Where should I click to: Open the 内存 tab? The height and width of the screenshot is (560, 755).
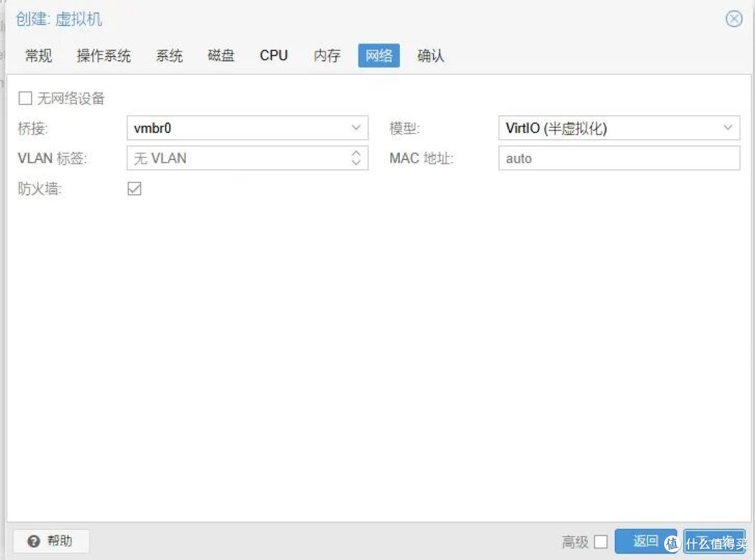tap(327, 56)
